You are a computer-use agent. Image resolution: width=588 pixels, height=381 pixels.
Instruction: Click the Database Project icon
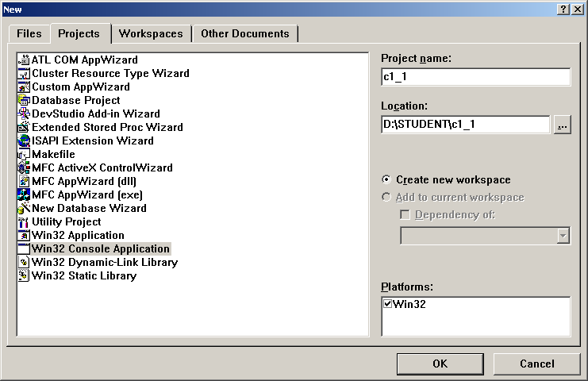pyautogui.click(x=24, y=100)
